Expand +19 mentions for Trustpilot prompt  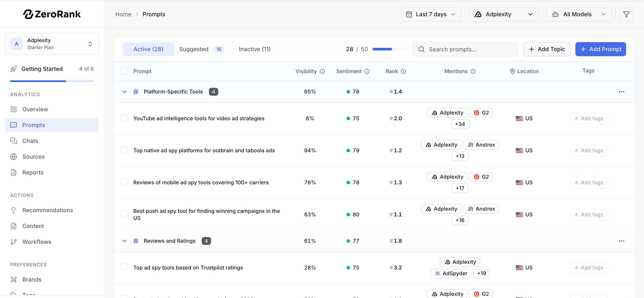[x=482, y=273]
